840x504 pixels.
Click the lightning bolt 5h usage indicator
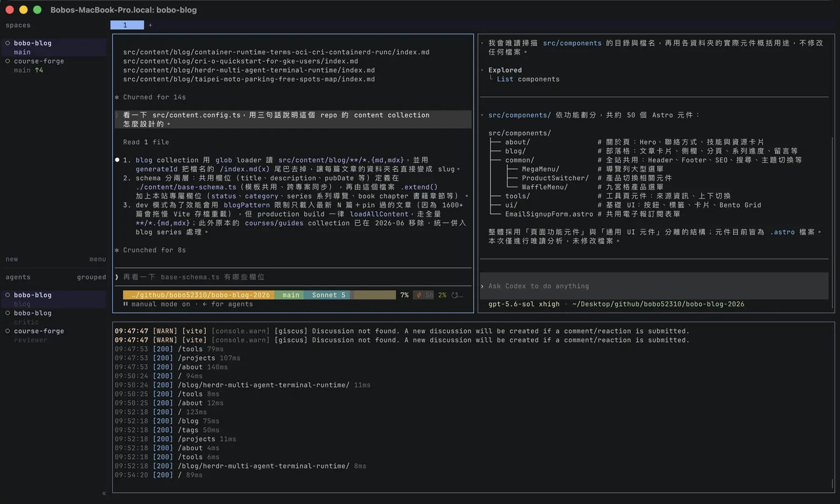tap(424, 295)
